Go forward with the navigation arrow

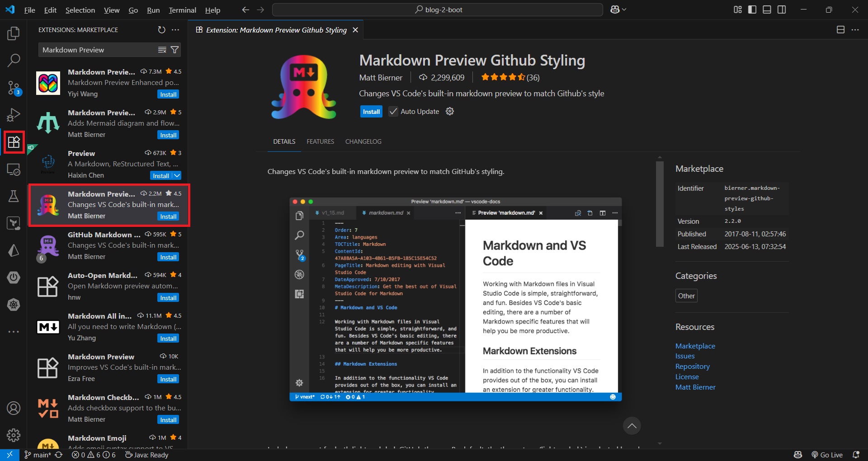(x=260, y=9)
